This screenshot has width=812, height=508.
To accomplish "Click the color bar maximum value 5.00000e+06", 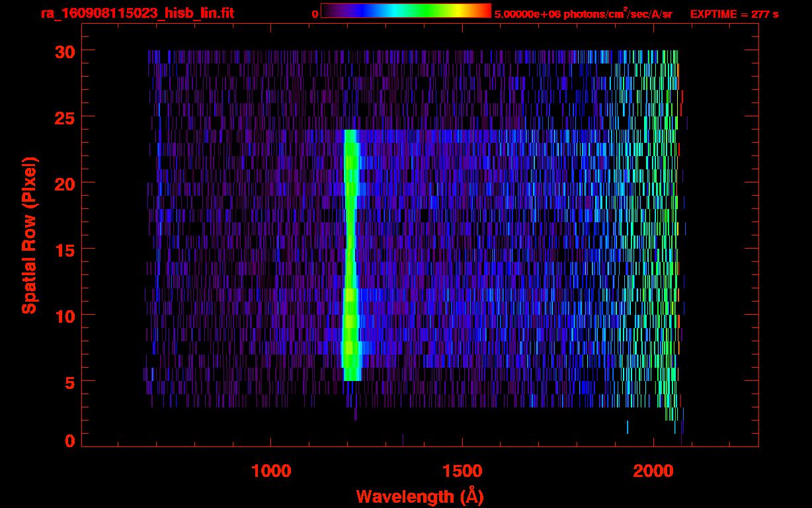I will coord(527,14).
